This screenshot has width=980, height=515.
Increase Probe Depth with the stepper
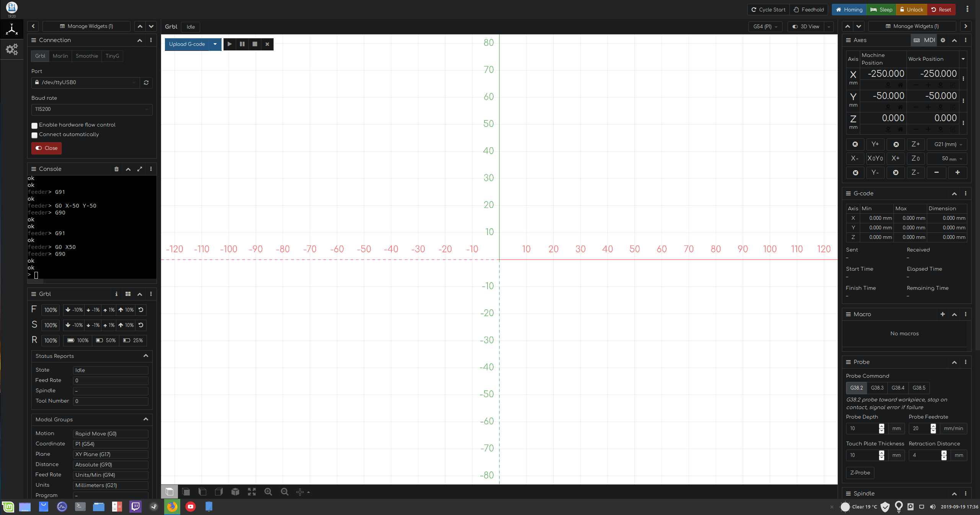(x=882, y=426)
